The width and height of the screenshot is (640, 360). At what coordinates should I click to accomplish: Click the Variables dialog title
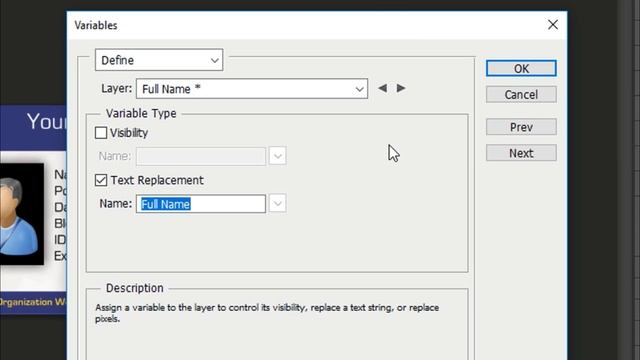pyautogui.click(x=96, y=25)
